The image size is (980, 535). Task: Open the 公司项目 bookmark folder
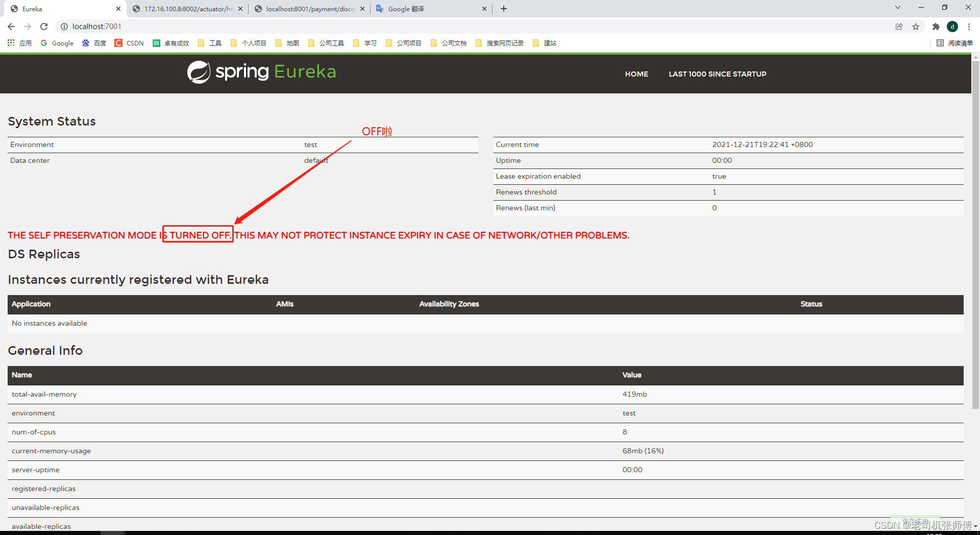tap(403, 43)
